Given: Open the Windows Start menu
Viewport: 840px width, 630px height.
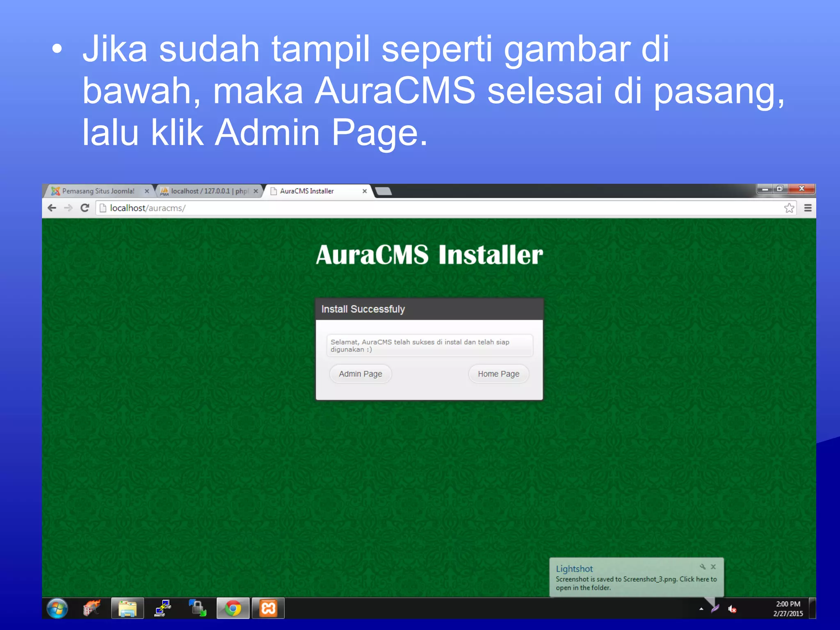Looking at the screenshot, I should pos(57,608).
